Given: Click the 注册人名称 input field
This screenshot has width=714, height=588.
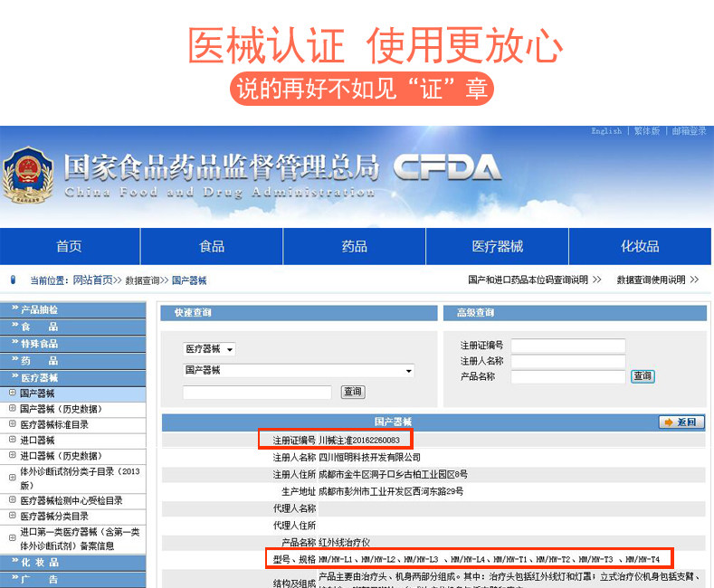Looking at the screenshot, I should [x=568, y=361].
